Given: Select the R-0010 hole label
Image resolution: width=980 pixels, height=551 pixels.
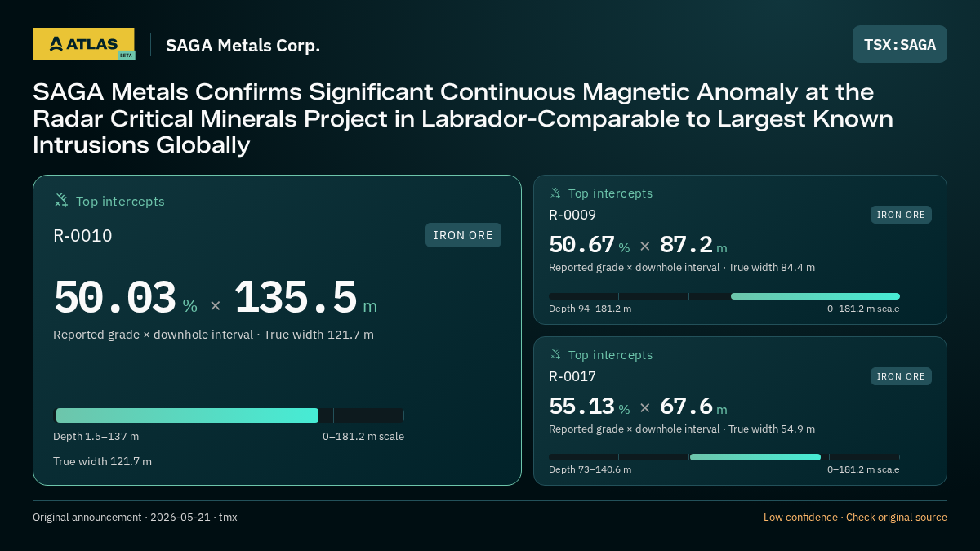Looking at the screenshot, I should click(82, 236).
